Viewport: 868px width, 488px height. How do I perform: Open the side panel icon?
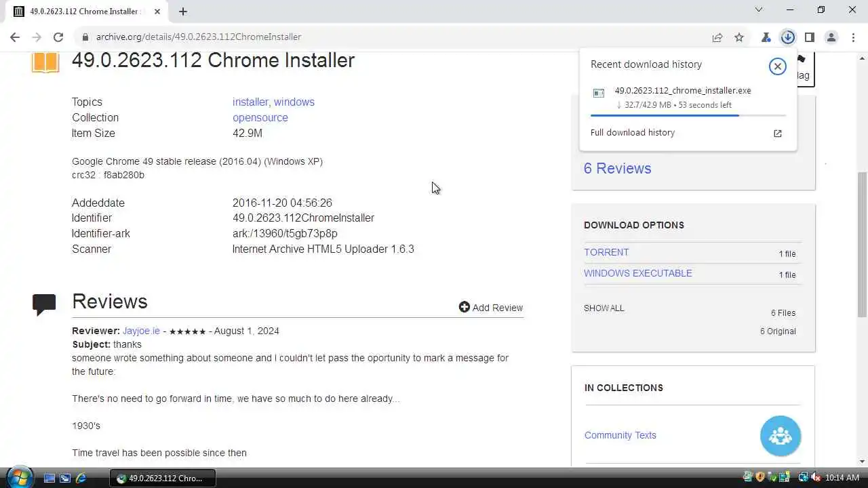809,37
